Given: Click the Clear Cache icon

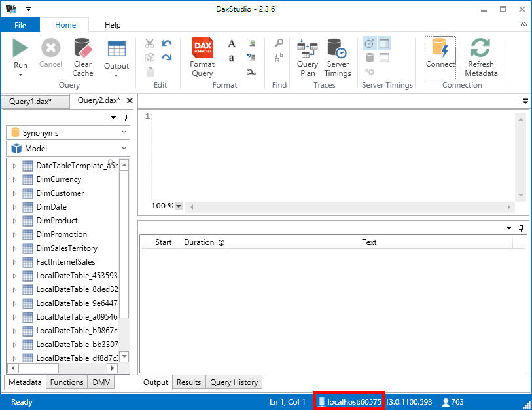Looking at the screenshot, I should pos(82,49).
